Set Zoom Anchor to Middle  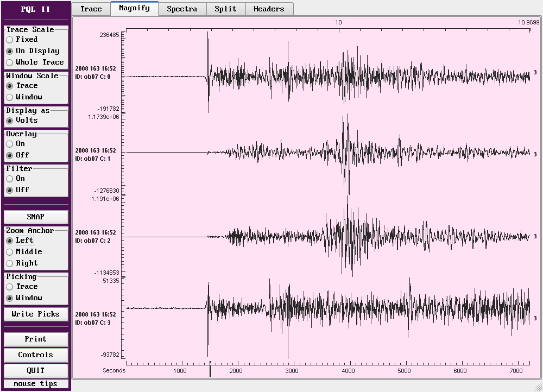(10, 252)
